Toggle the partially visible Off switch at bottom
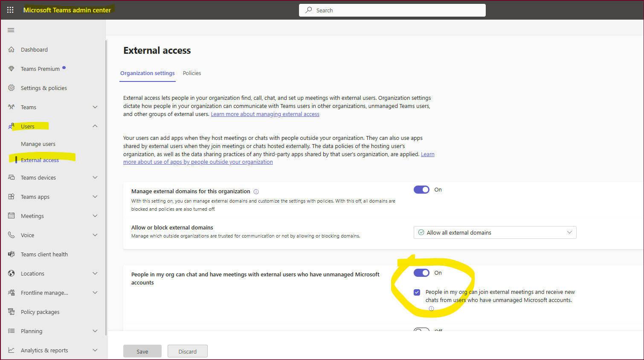This screenshot has width=644, height=360. coord(421,330)
